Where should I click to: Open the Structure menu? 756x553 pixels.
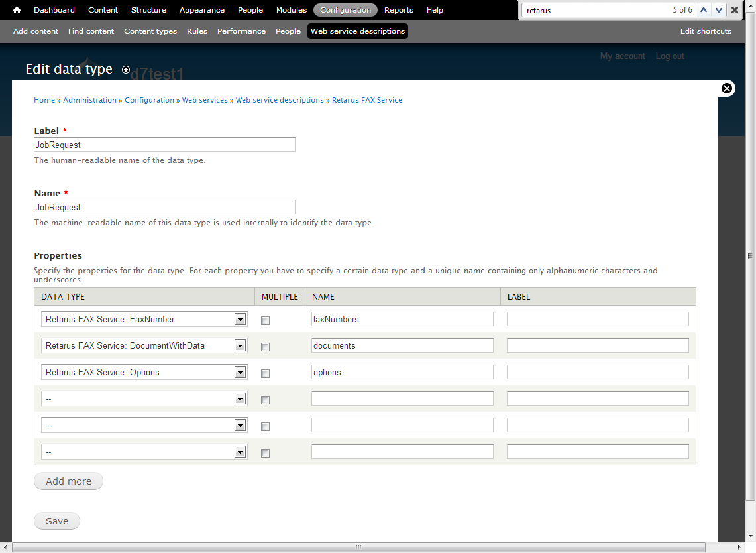click(x=148, y=10)
